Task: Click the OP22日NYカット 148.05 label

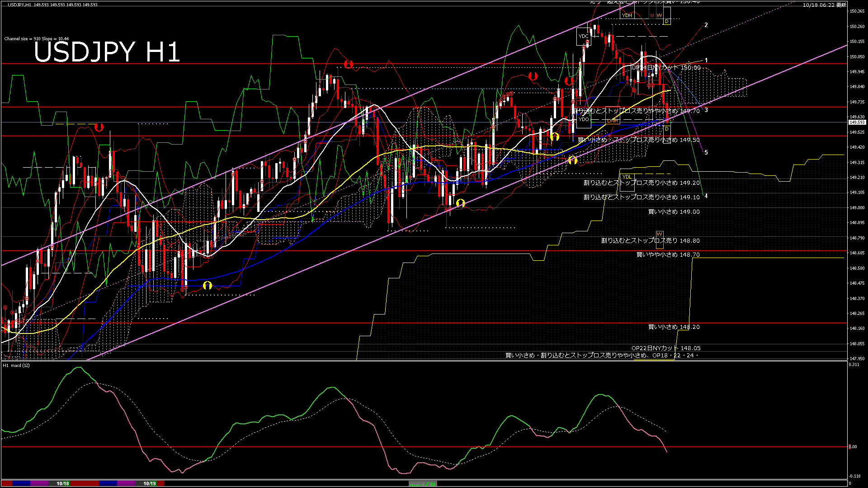Action: 665,348
